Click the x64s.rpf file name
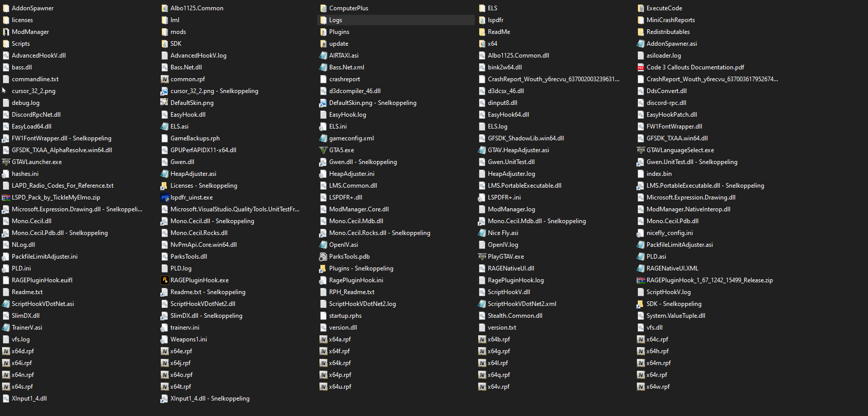The image size is (868, 416). [x=22, y=387]
